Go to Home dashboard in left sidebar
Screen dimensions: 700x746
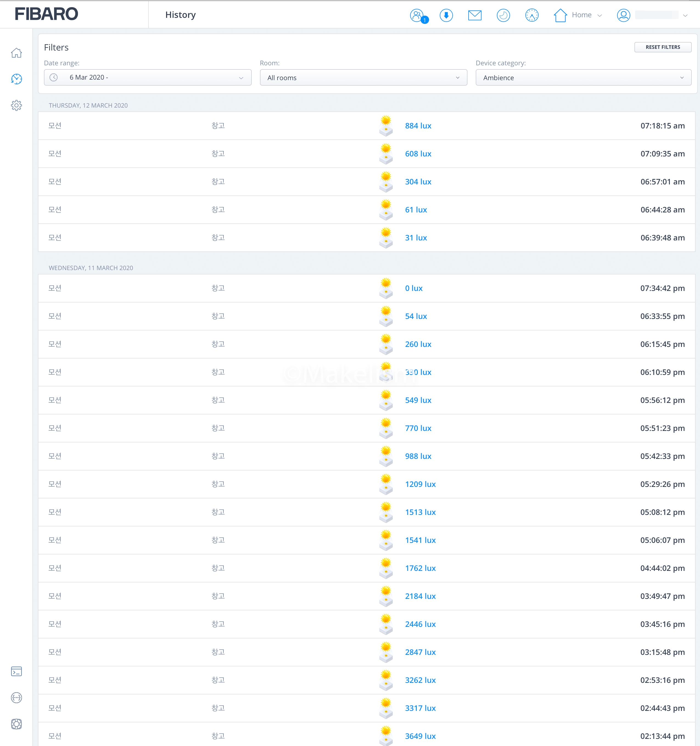click(16, 53)
